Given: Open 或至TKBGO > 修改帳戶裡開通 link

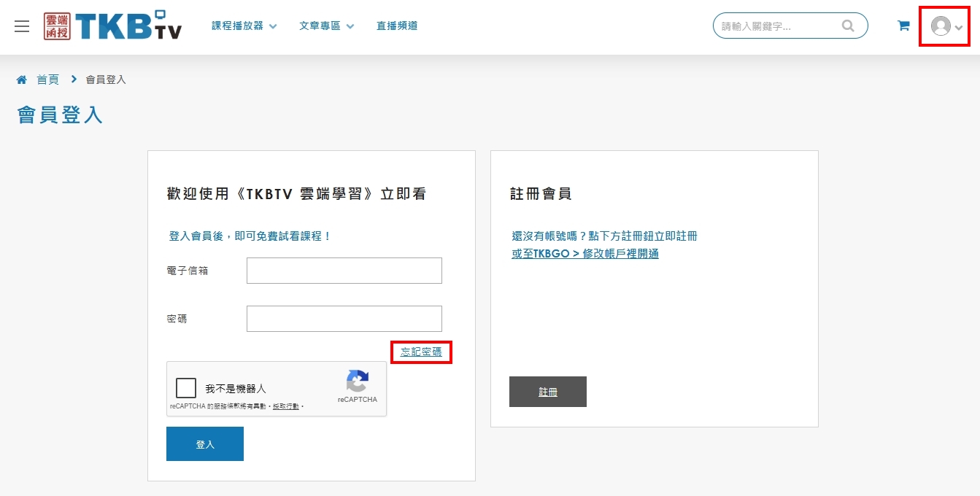Looking at the screenshot, I should click(585, 254).
